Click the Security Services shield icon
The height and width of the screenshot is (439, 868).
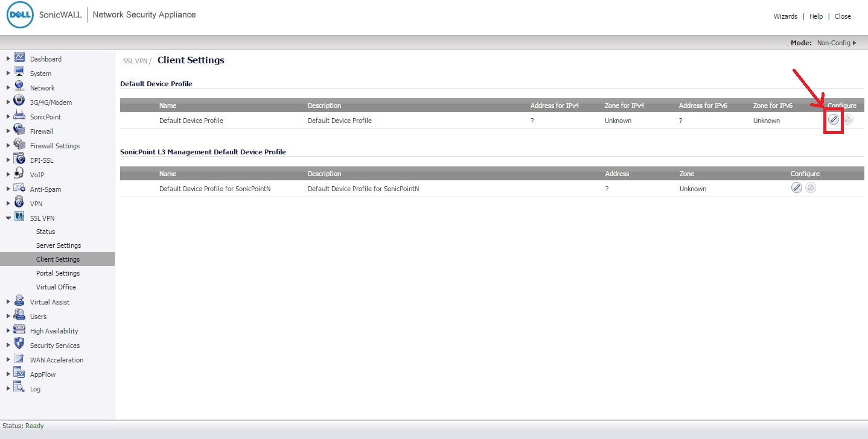point(19,345)
